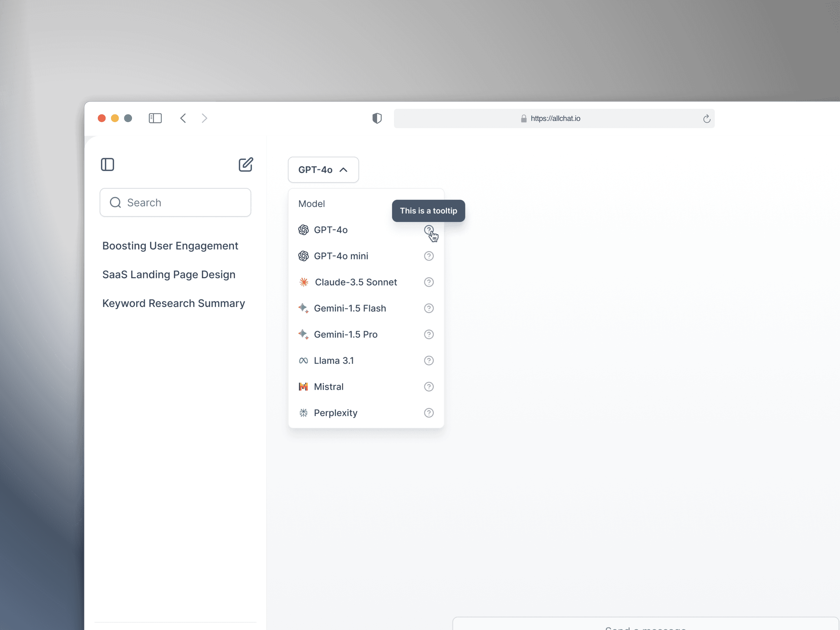Screen dimensions: 840x630
Task: Click the help icon next to Perplexity
Action: 428,413
